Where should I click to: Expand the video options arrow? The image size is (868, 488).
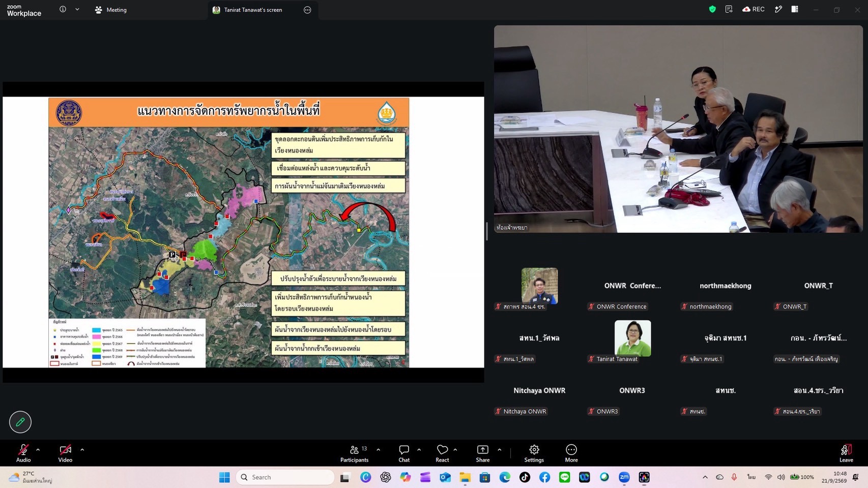point(82,449)
